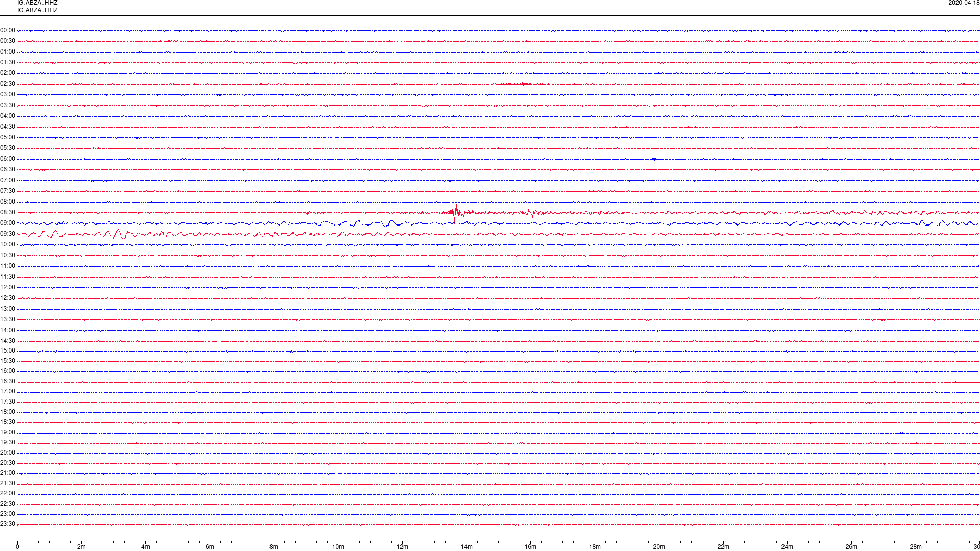Screen dimensions: 980x551
Task: Click the 09:00 trace time label
Action: [x=8, y=223]
